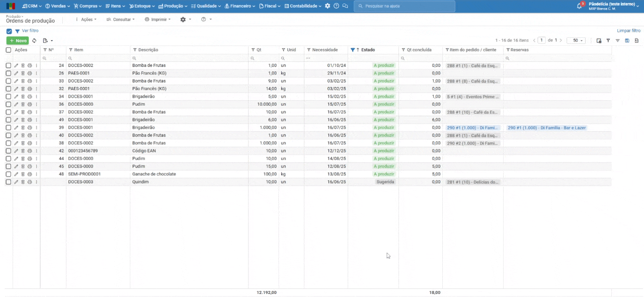Click the Estado column filter icon
Viewport: 644px width, 297px height.
click(x=353, y=50)
